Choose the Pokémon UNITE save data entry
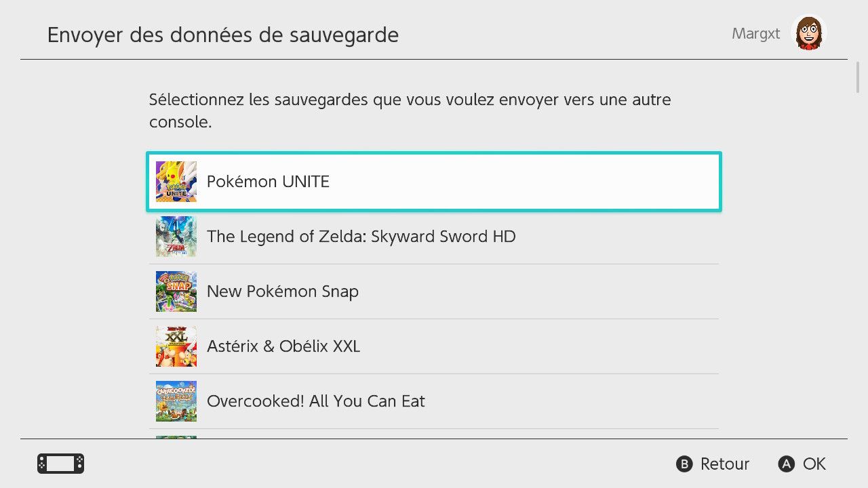This screenshot has height=488, width=868. point(434,182)
